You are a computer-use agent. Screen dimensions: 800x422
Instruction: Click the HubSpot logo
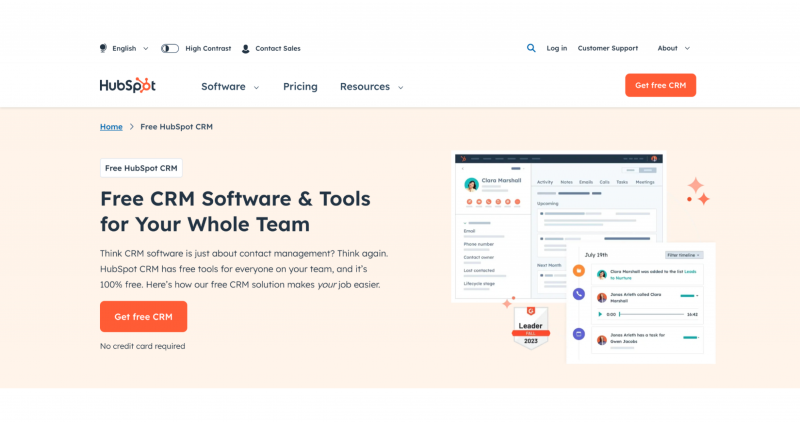128,85
